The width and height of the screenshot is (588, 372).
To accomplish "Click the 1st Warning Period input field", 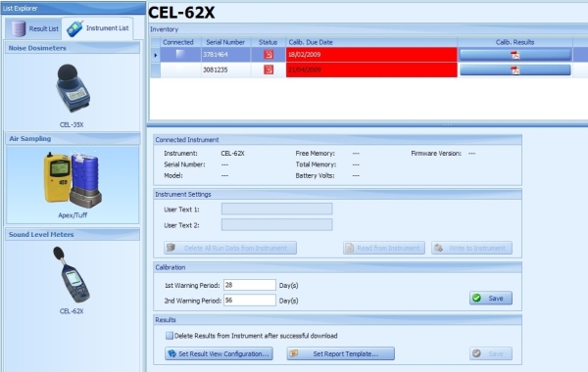I will [x=250, y=285].
